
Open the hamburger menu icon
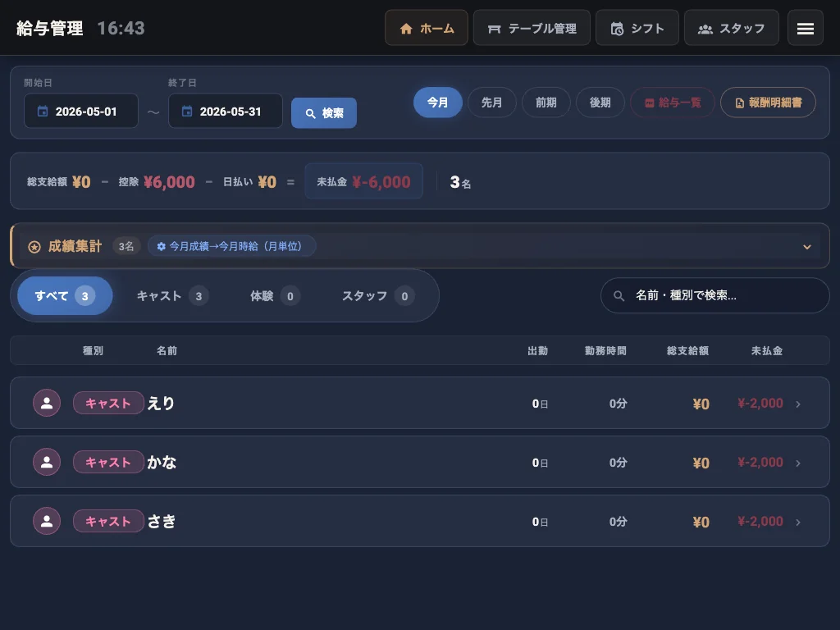click(806, 29)
